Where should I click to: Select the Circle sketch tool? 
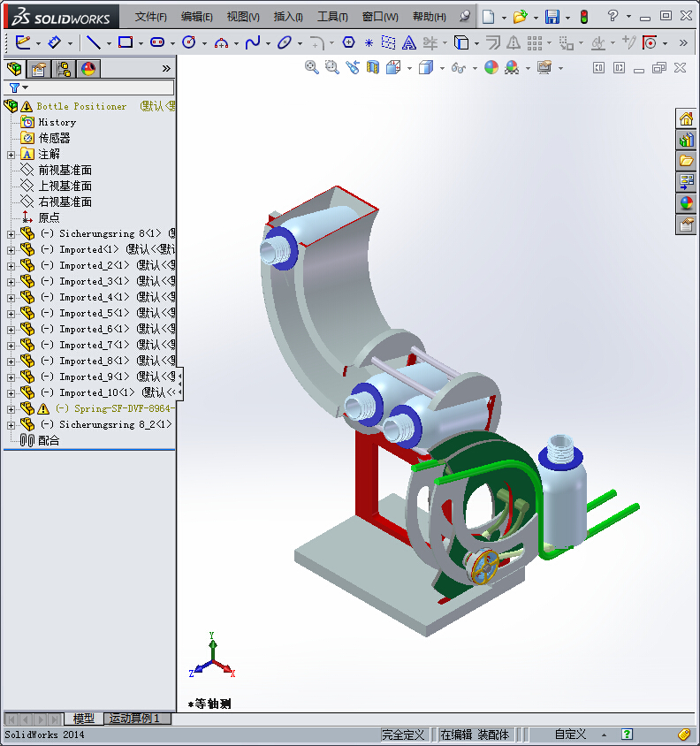point(189,42)
